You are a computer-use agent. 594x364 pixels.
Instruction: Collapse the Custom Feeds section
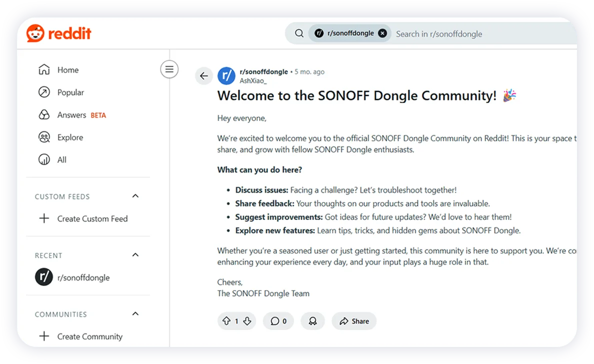pyautogui.click(x=135, y=196)
